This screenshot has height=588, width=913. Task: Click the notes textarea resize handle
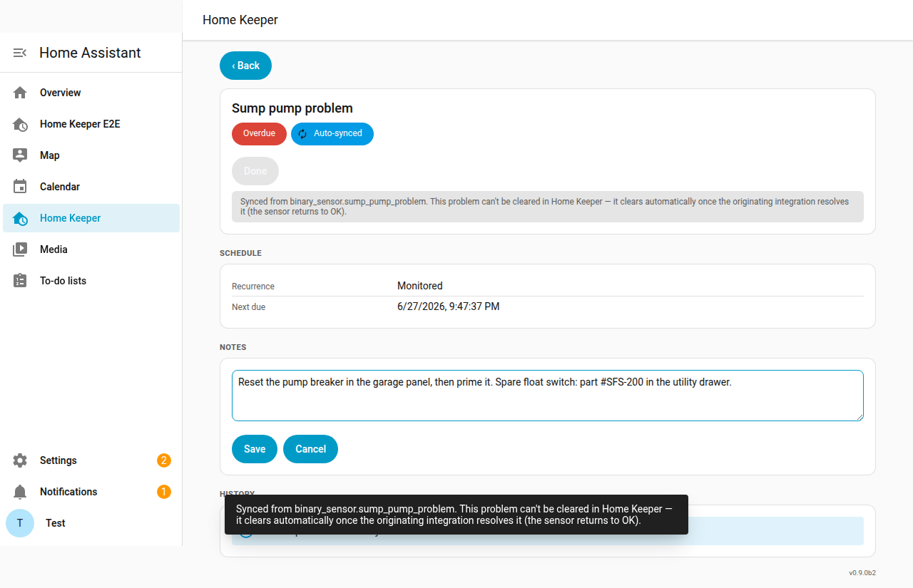click(x=860, y=417)
